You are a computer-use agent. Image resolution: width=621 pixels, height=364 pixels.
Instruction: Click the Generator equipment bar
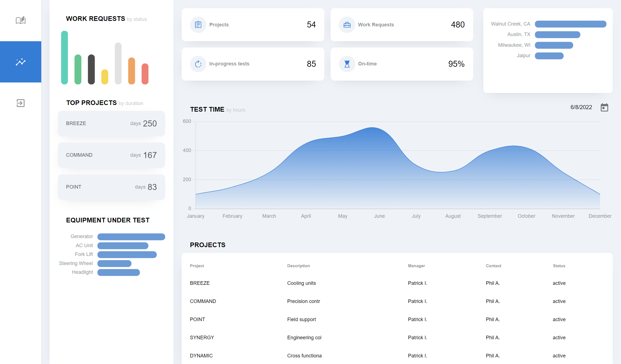(x=131, y=236)
